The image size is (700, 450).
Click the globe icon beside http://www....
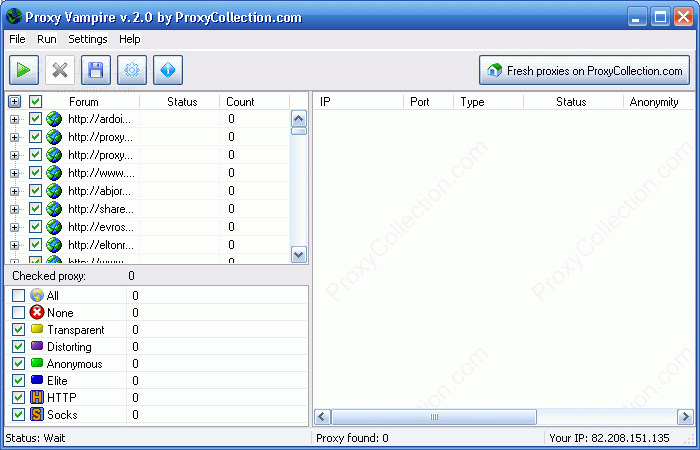point(54,173)
